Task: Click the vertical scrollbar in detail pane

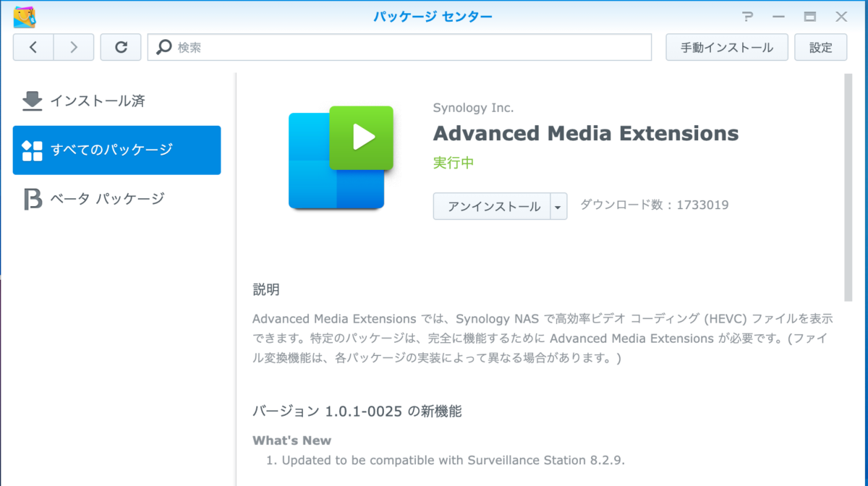Action: point(848,187)
